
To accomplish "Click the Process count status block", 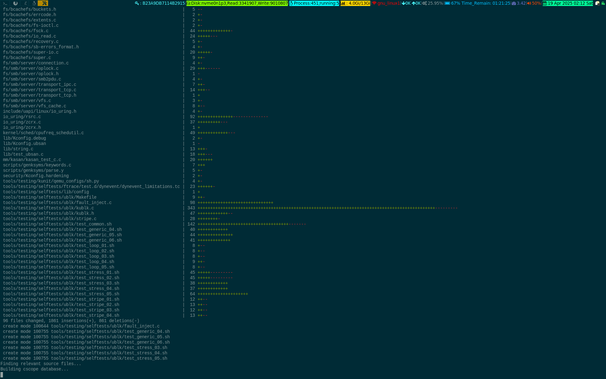I will tap(314, 3).
